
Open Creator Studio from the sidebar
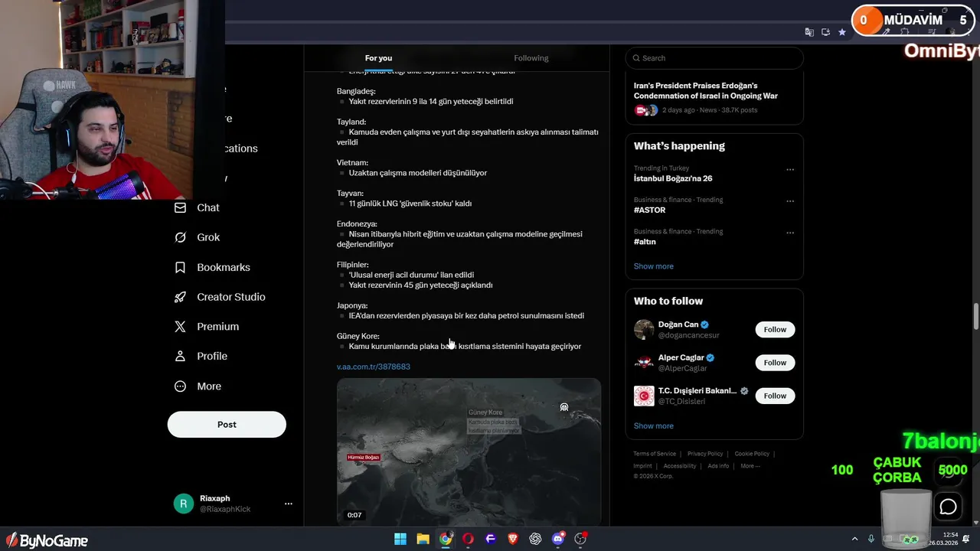pyautogui.click(x=220, y=297)
